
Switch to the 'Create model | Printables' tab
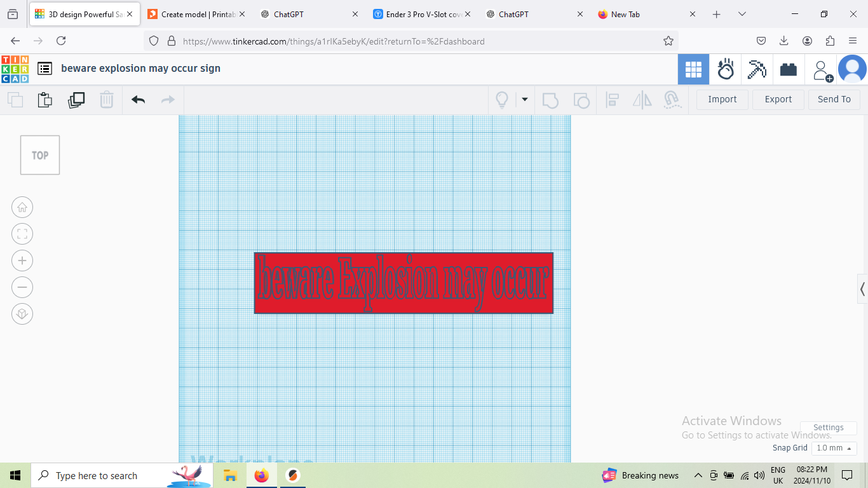pyautogui.click(x=196, y=14)
